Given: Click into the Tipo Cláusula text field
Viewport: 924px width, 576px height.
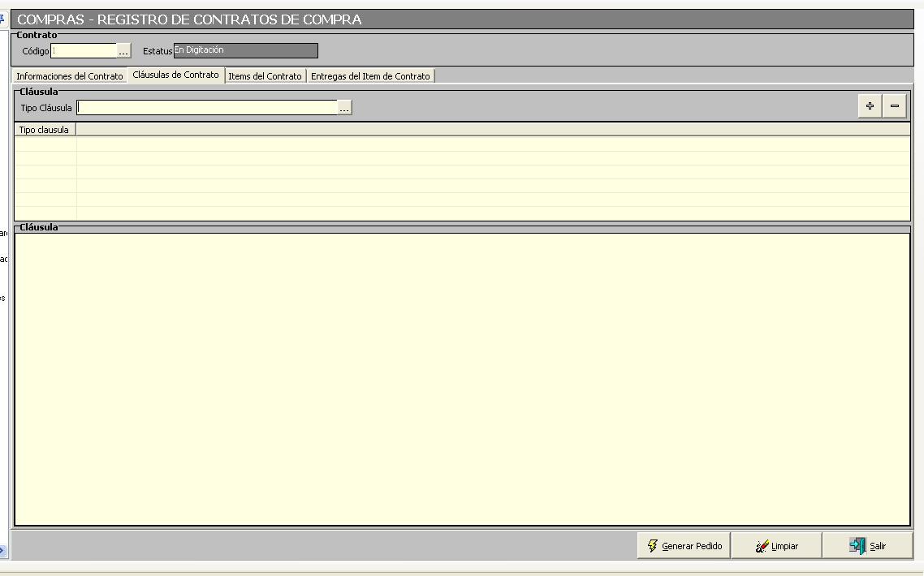Looking at the screenshot, I should coord(207,108).
